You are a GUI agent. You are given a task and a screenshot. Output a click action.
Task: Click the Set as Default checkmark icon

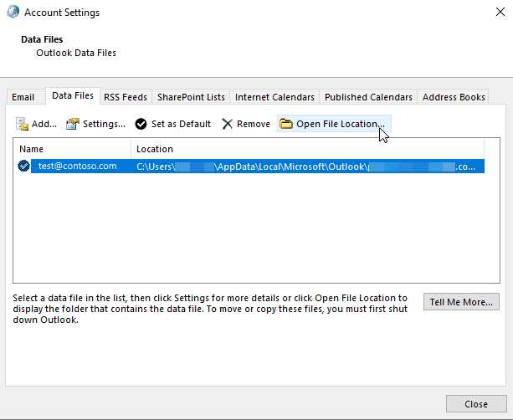click(x=141, y=124)
